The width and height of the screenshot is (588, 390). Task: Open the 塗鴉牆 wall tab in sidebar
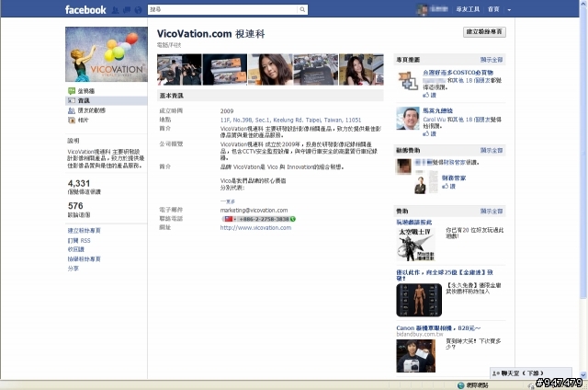pos(86,91)
